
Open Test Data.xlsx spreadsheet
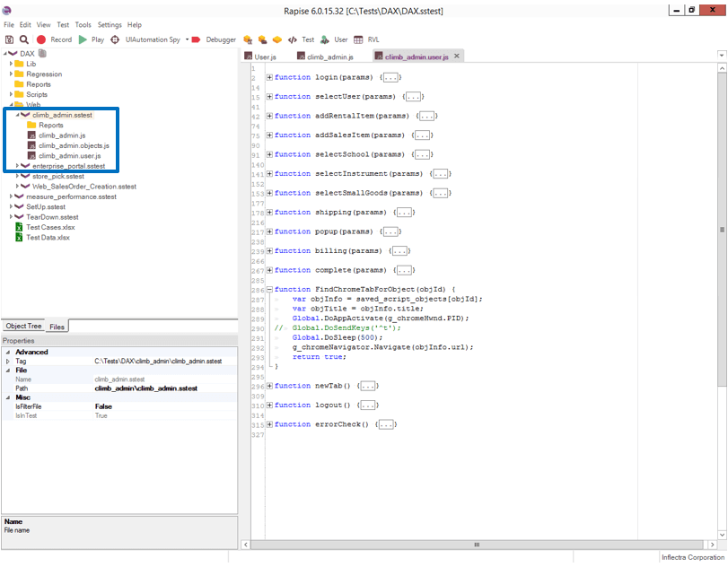click(48, 238)
